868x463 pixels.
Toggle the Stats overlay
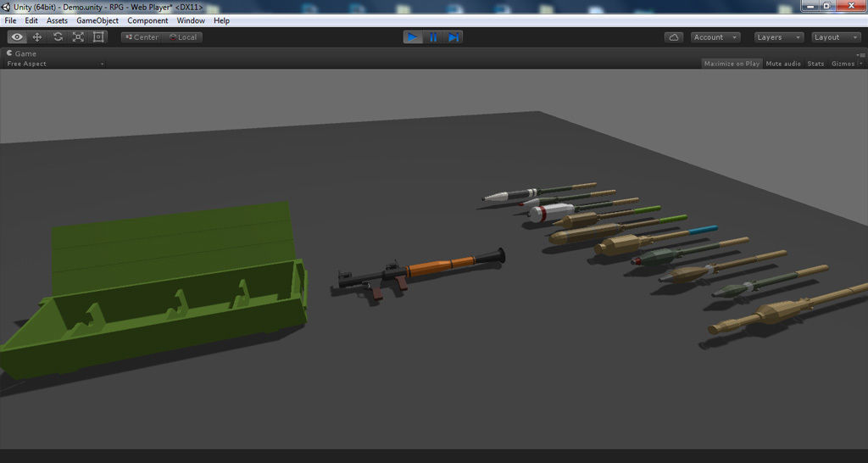click(x=815, y=64)
